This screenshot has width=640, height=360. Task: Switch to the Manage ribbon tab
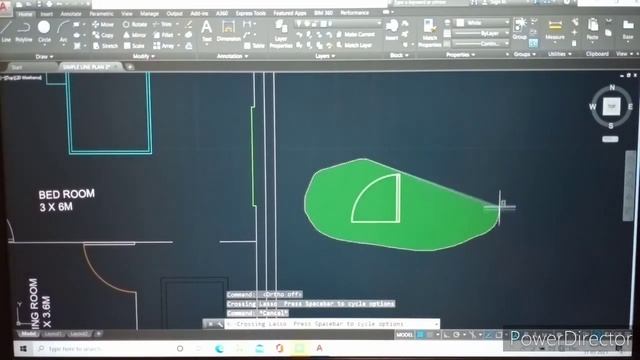[149, 14]
